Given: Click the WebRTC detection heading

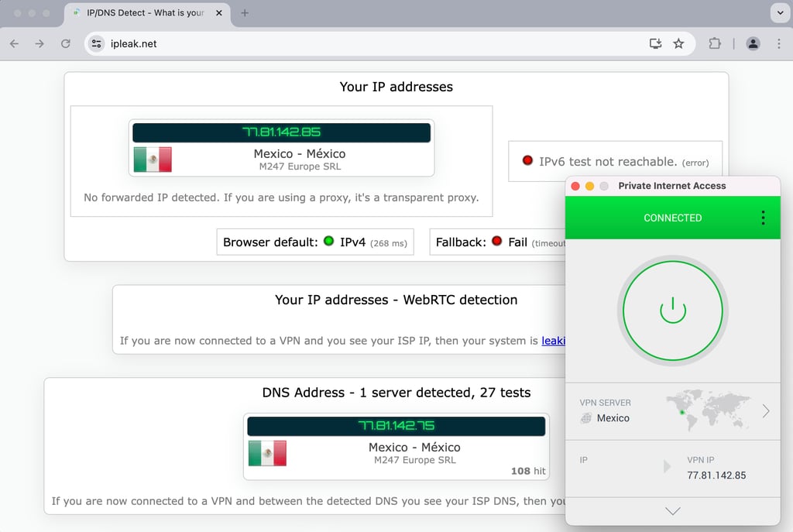Looking at the screenshot, I should 396,300.
